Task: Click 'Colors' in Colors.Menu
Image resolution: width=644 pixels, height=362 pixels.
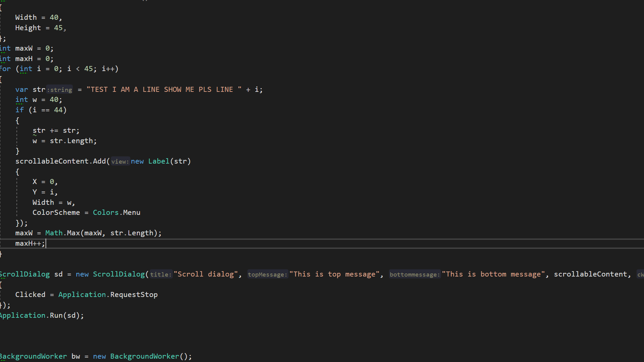Action: (106, 213)
